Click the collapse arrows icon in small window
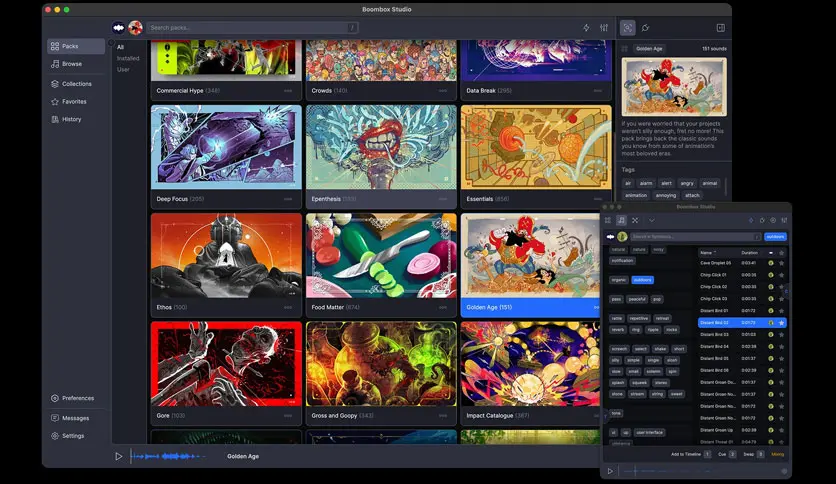 635,220
